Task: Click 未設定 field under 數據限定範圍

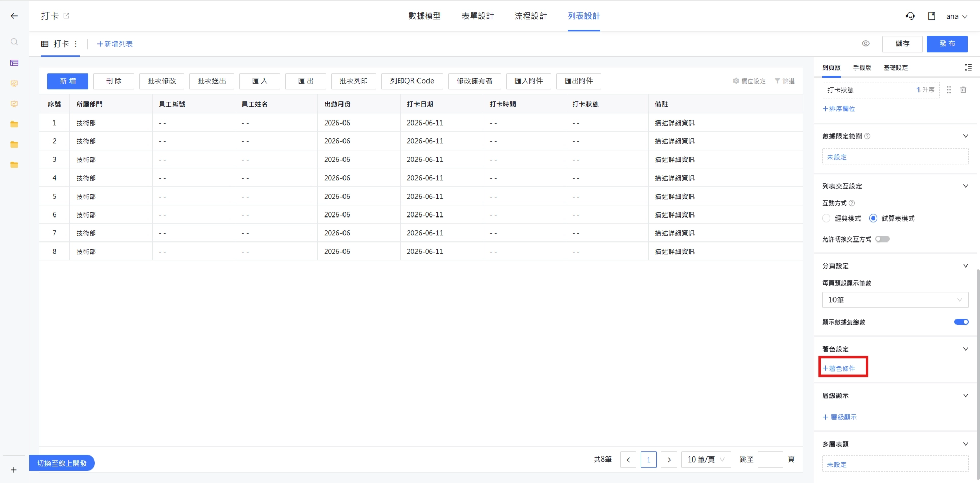Action: pos(895,157)
